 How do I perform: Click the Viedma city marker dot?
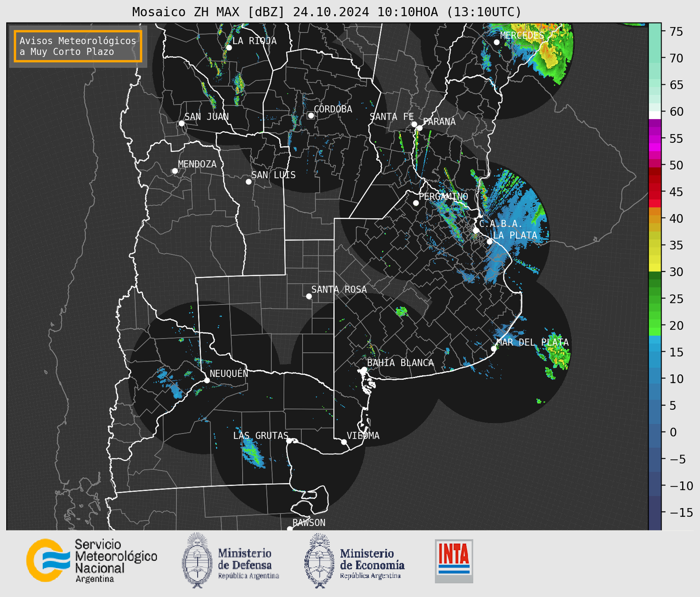point(344,442)
